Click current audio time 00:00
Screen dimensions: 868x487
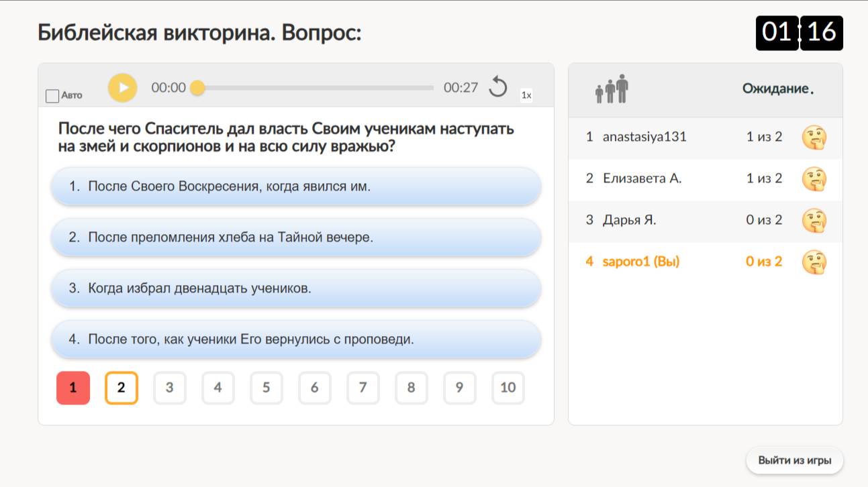(168, 88)
